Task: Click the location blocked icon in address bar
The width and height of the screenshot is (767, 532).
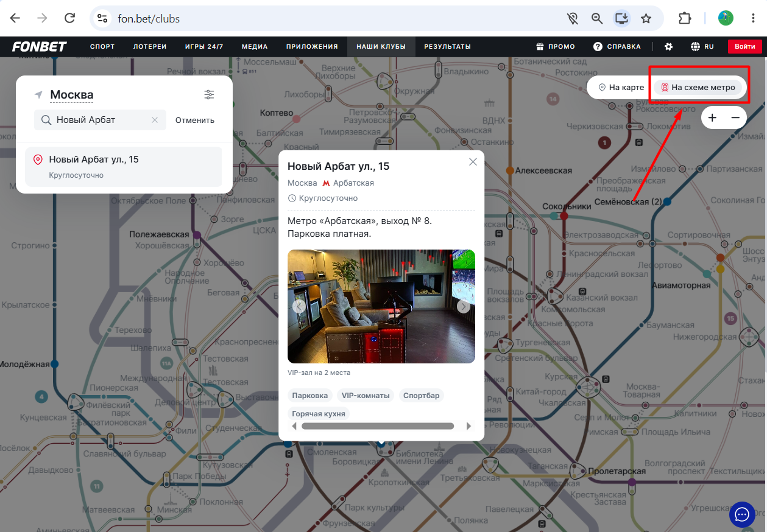Action: point(572,18)
